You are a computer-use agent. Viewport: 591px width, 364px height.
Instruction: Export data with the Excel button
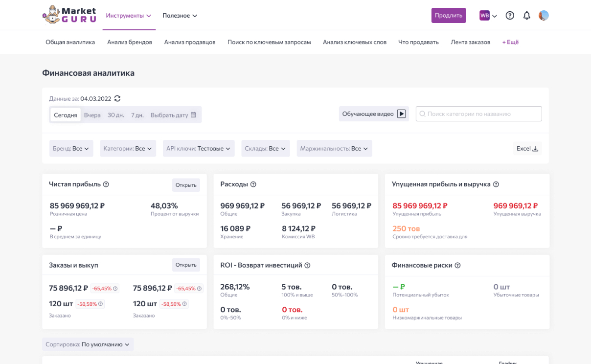pos(527,149)
